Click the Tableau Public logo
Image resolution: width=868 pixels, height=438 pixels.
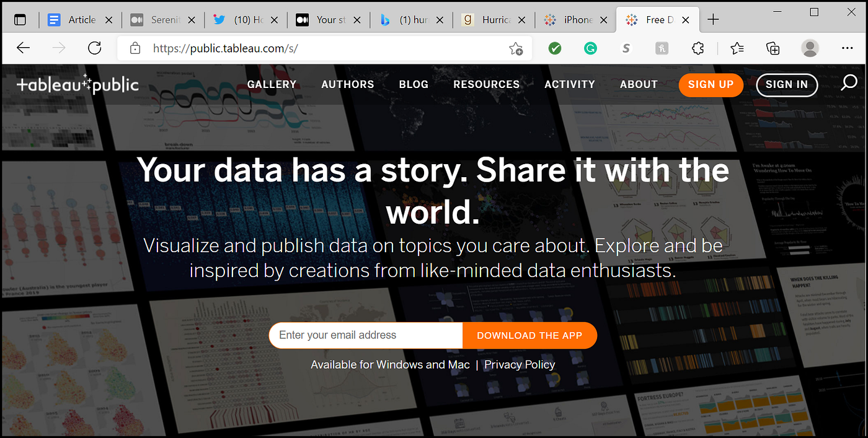(x=77, y=84)
